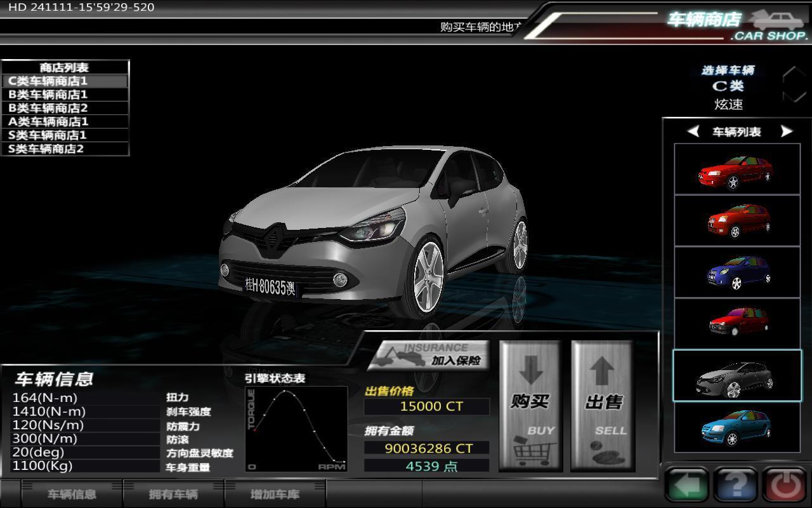
Task: Go to previous page of 车辆列表
Action: pyautogui.click(x=693, y=131)
